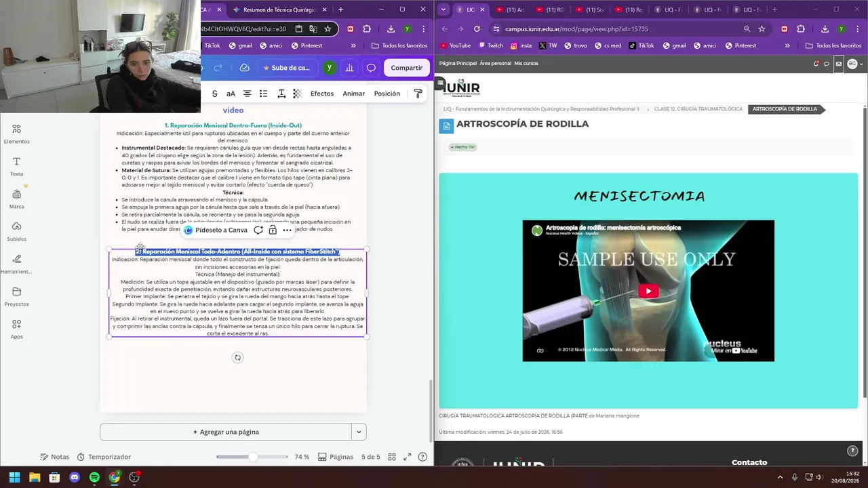This screenshot has height=488, width=868.
Task: Switch to the (11) RO YouTube tab
Action: click(x=550, y=9)
